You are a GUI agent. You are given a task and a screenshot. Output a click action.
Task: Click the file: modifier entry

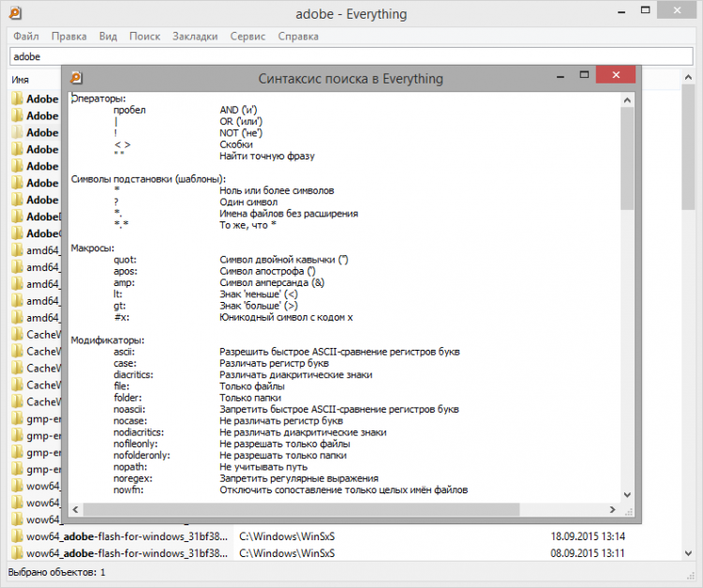coord(122,386)
